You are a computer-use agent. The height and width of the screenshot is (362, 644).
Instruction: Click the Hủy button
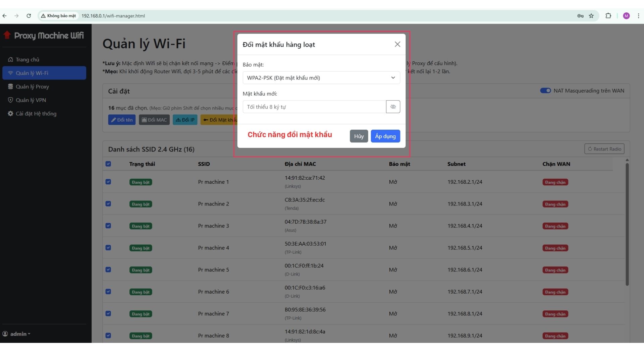(359, 136)
